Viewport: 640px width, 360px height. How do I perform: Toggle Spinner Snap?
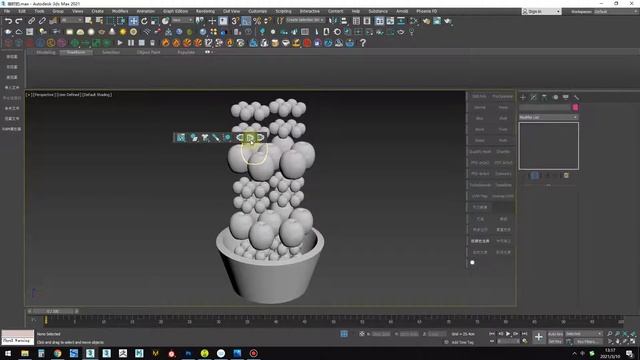(x=267, y=20)
